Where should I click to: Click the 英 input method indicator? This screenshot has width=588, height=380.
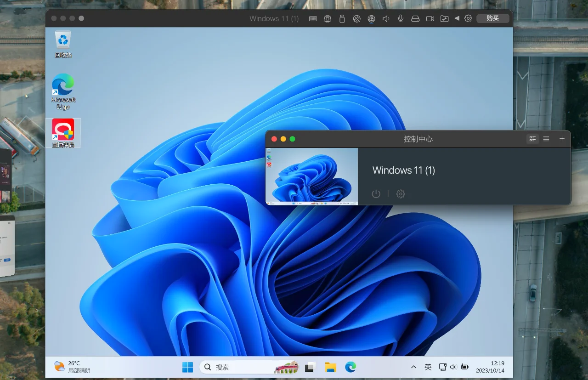(x=428, y=367)
